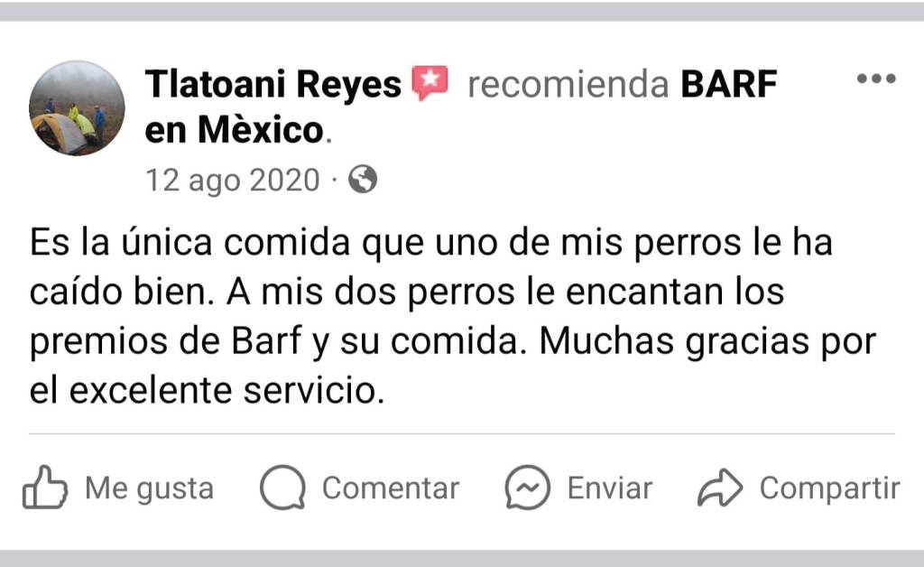
Task: Click the curved share arrow icon
Action: [x=719, y=488]
